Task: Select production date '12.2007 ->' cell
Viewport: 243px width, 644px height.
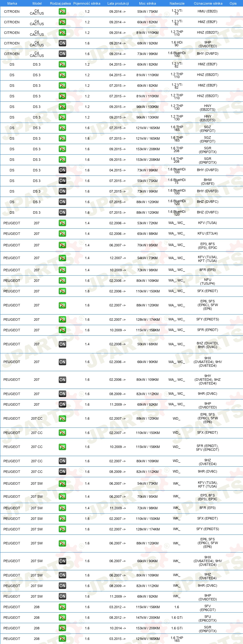Action: [x=118, y=258]
